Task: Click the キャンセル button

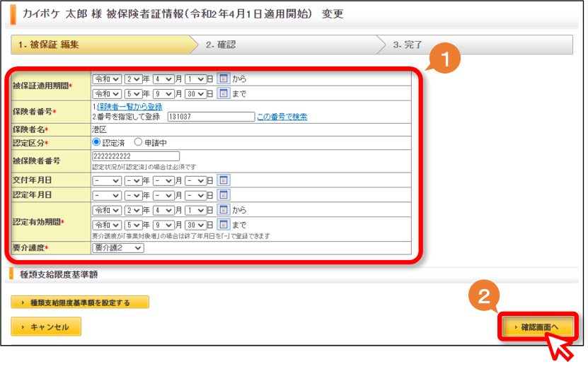Action: coord(46,327)
